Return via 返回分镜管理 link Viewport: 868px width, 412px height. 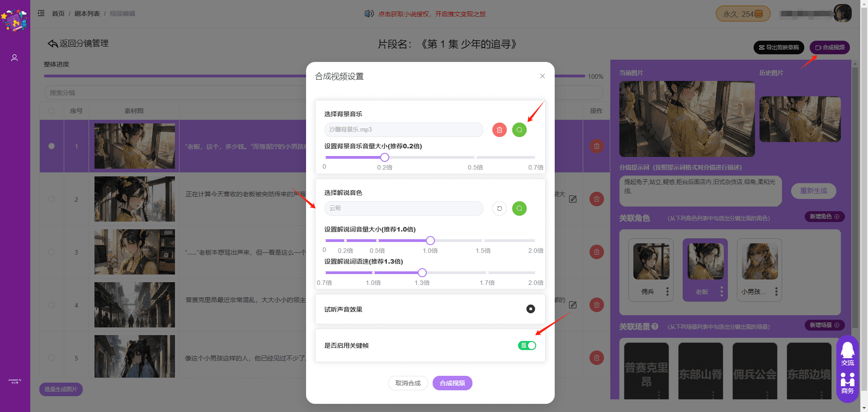78,43
